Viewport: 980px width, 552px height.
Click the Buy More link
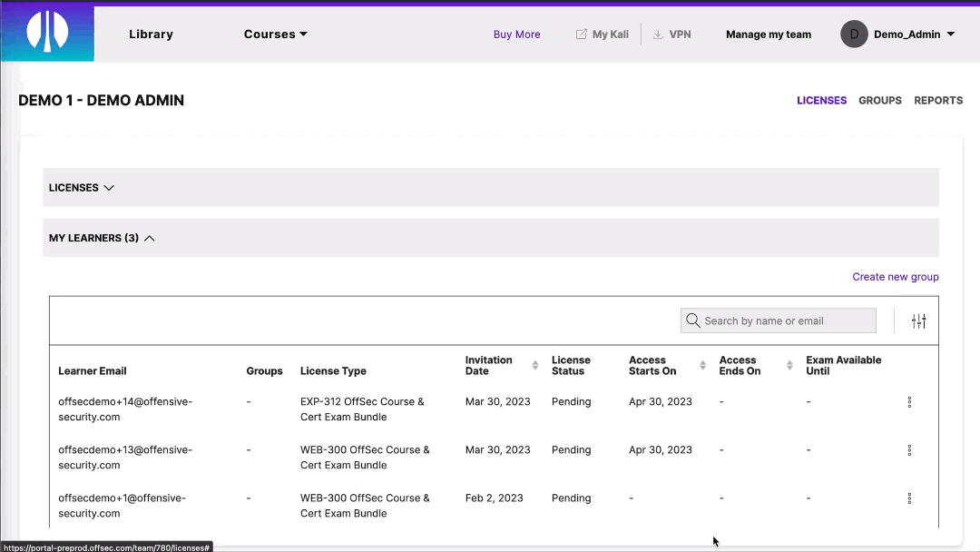[x=516, y=34]
